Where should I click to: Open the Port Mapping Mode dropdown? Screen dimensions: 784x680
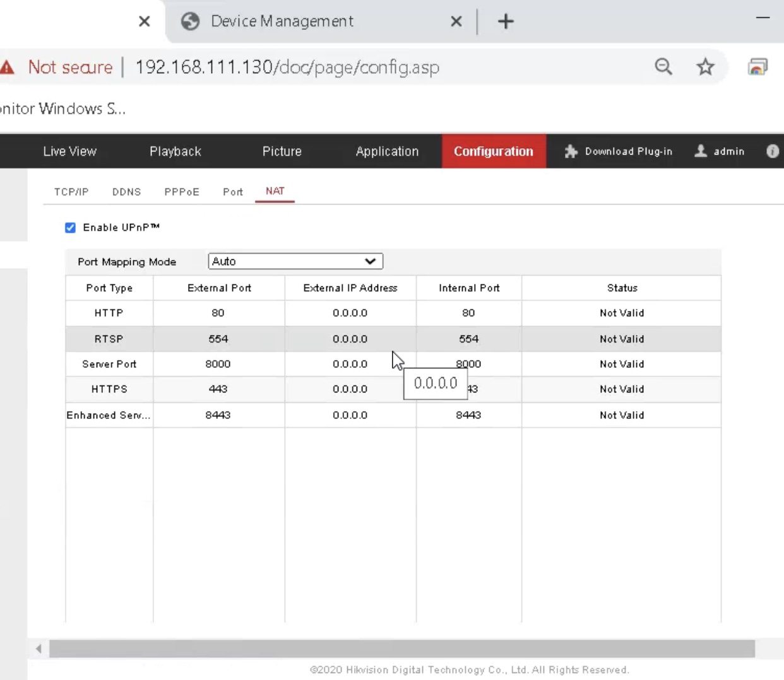pos(295,261)
